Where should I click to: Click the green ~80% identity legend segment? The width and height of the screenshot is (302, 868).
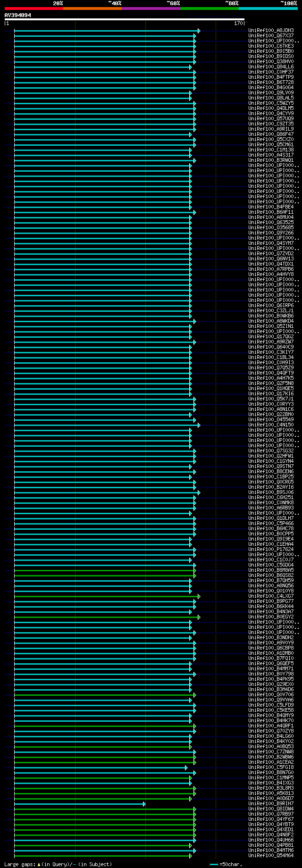[x=209, y=8]
